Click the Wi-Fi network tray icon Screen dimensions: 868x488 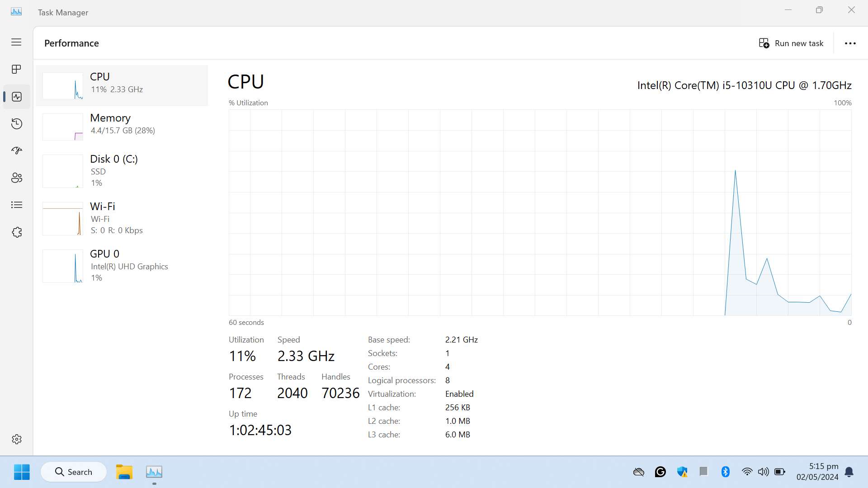747,472
